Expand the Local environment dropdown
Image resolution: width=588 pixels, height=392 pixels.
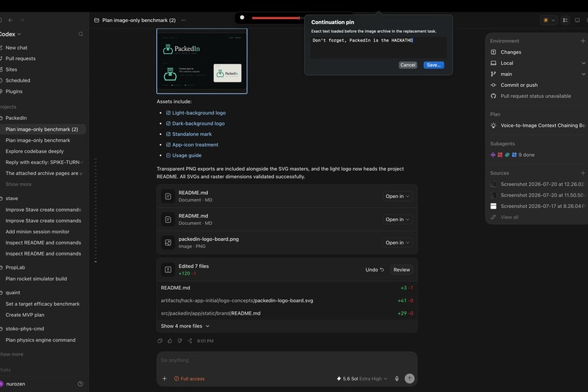(x=537, y=63)
